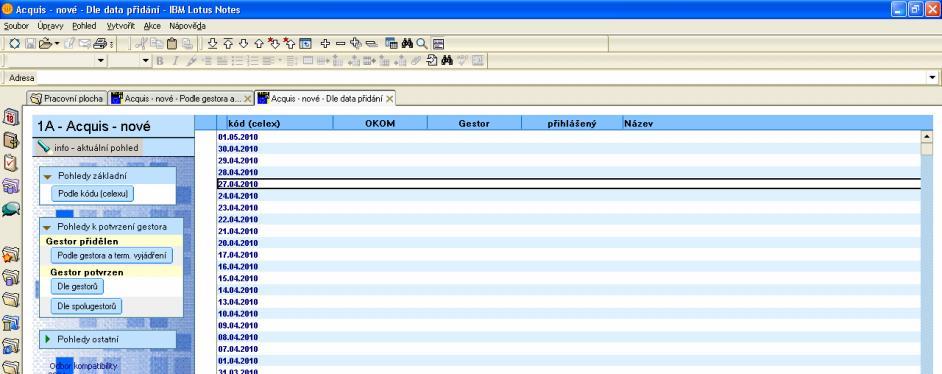Open the Akce menu

(x=152, y=26)
